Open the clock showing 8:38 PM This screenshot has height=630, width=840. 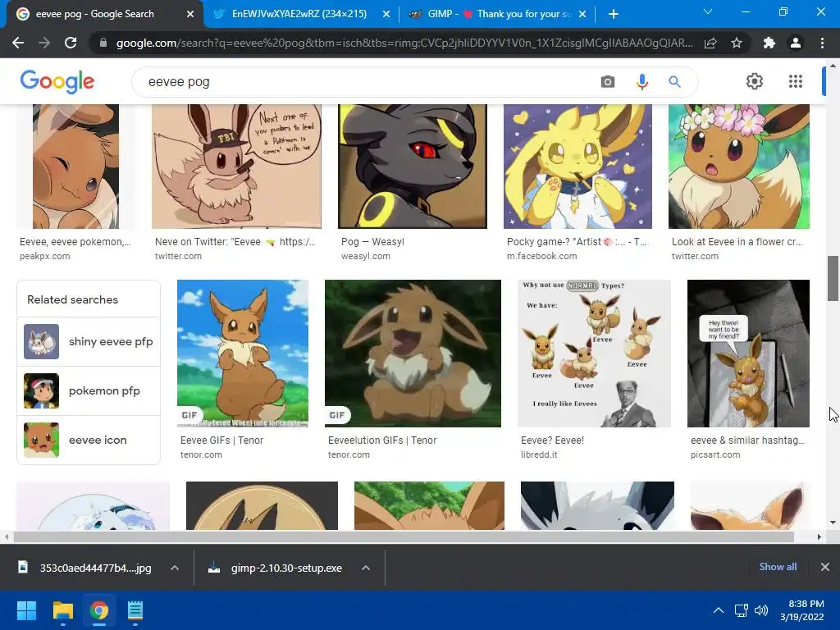tap(802, 610)
